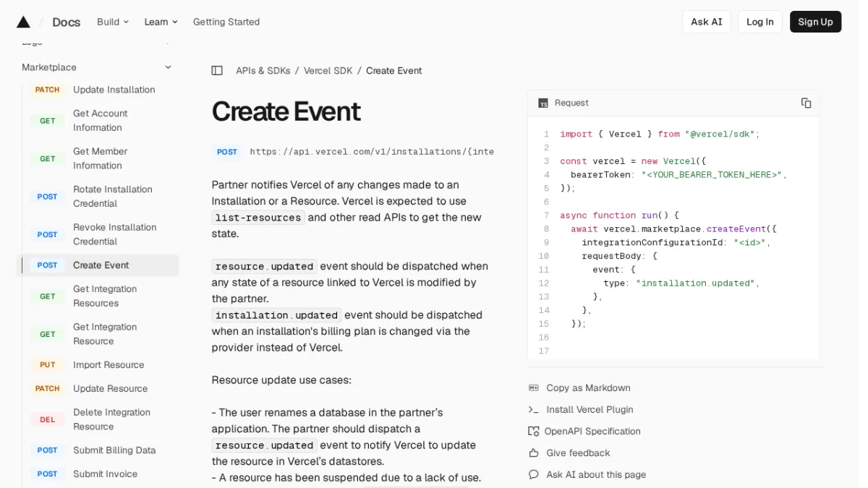Click the DEL badge for Delete Integration Resource

(x=48, y=419)
